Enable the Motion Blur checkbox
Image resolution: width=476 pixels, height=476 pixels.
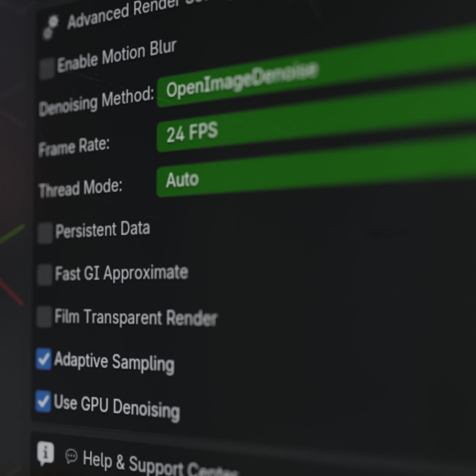(x=47, y=69)
